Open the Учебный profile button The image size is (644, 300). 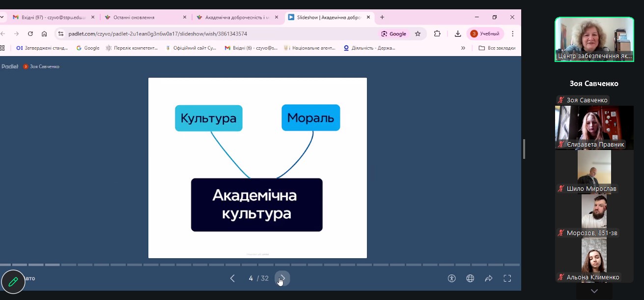(x=486, y=34)
